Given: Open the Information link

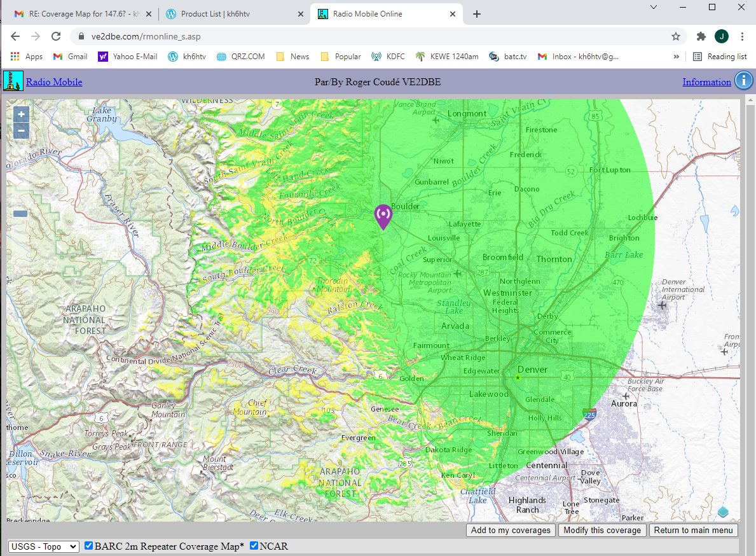Looking at the screenshot, I should coord(706,82).
